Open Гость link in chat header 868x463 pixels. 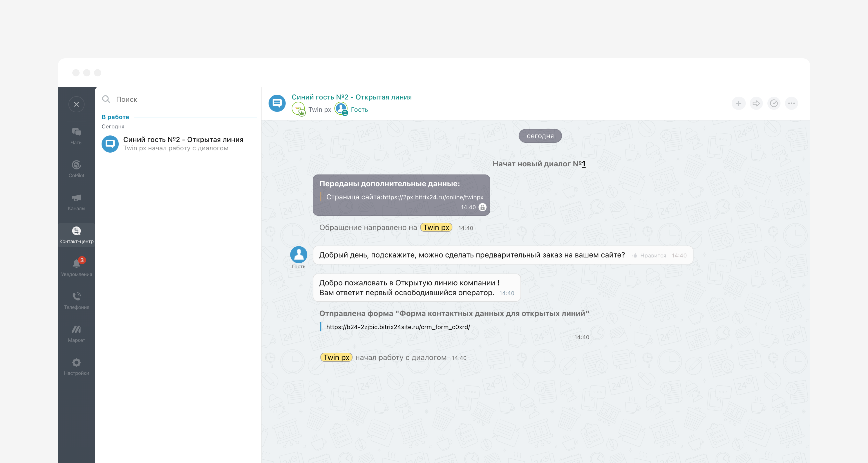click(359, 110)
